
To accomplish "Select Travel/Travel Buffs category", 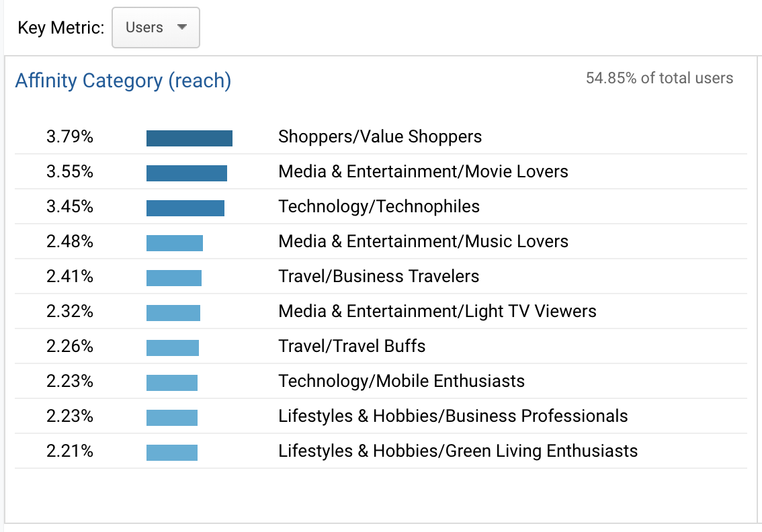I will pos(352,347).
